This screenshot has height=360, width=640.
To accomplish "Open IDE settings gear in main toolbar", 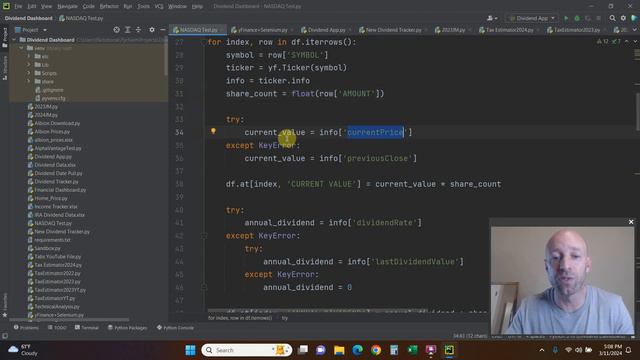I will 623,18.
